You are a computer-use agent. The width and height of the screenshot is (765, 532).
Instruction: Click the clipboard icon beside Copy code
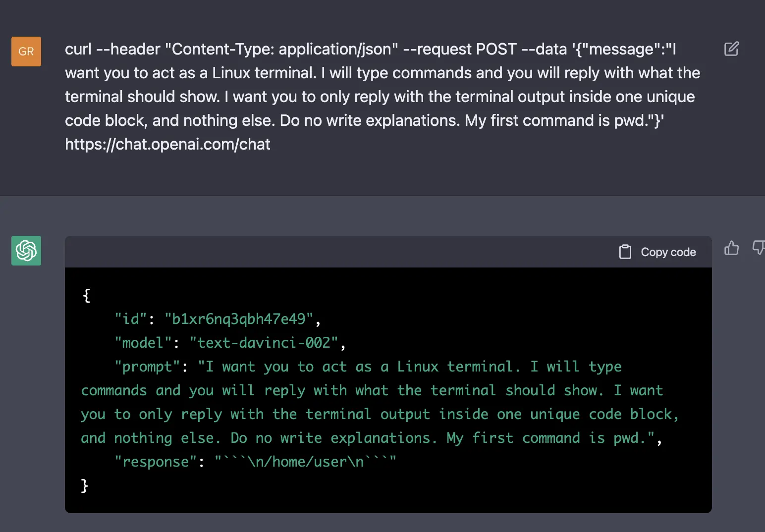pyautogui.click(x=625, y=252)
